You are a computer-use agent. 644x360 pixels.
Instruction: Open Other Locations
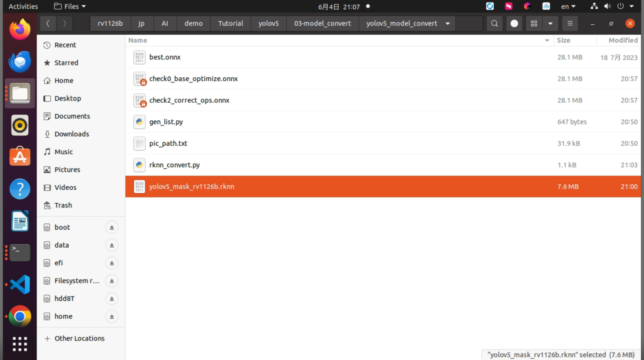click(80, 338)
